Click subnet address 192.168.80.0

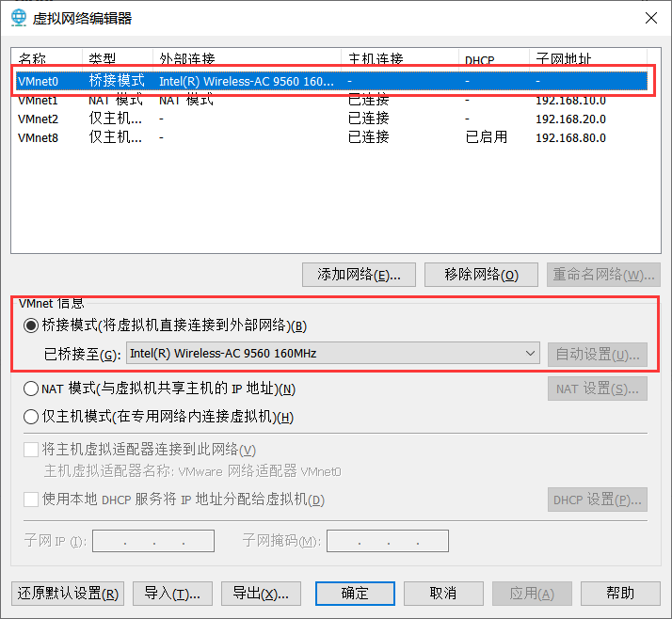(571, 138)
